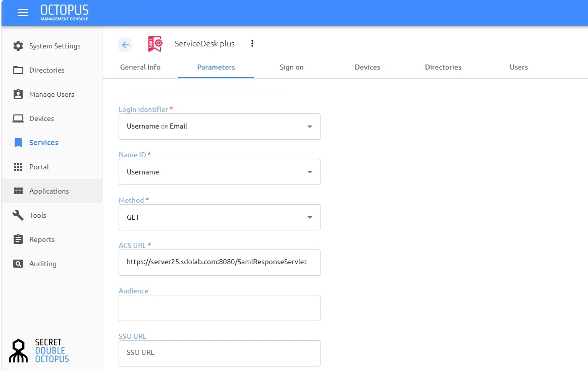Click the Devices laptop icon
588x371 pixels.
18,118
